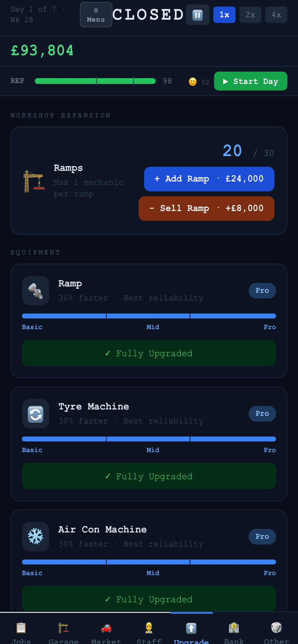
Task: Click the Tyre Machine Pro badge
Action: coord(262,414)
